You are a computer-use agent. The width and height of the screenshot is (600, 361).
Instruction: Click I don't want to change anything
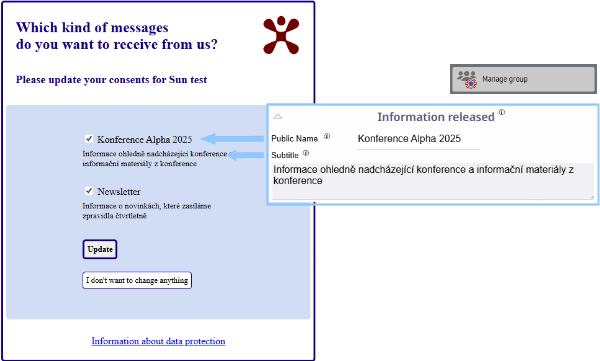[137, 280]
